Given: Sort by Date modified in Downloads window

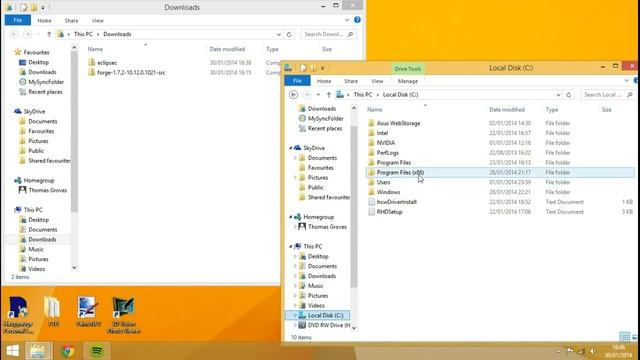Looking at the screenshot, I should pos(227,49).
